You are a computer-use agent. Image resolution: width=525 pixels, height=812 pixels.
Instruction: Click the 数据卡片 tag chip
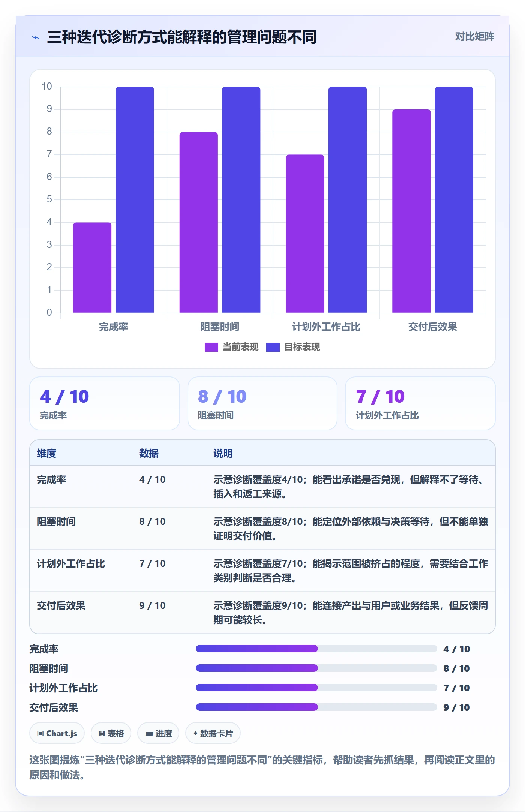click(x=213, y=733)
